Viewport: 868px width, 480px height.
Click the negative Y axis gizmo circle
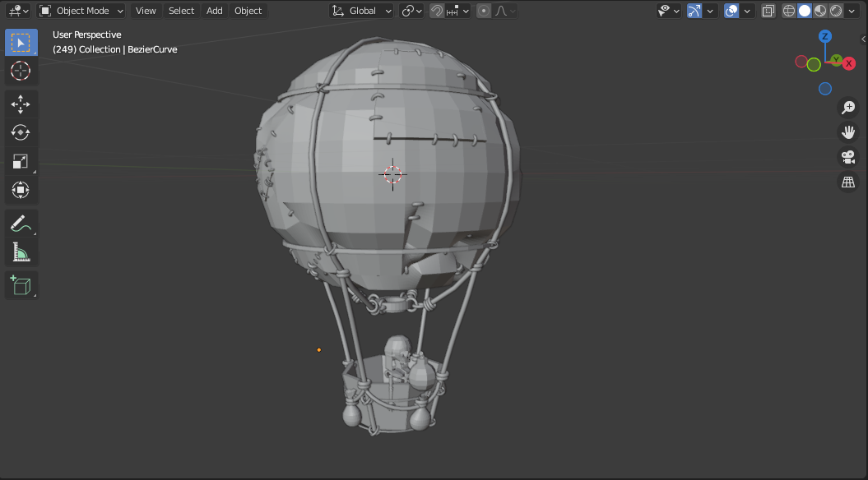pos(813,65)
